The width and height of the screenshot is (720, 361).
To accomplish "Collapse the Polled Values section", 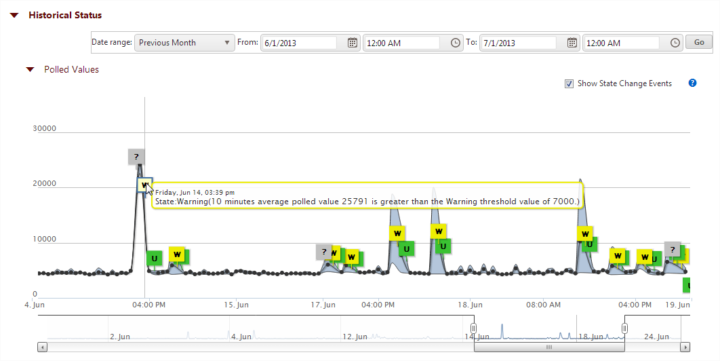I will [30, 70].
